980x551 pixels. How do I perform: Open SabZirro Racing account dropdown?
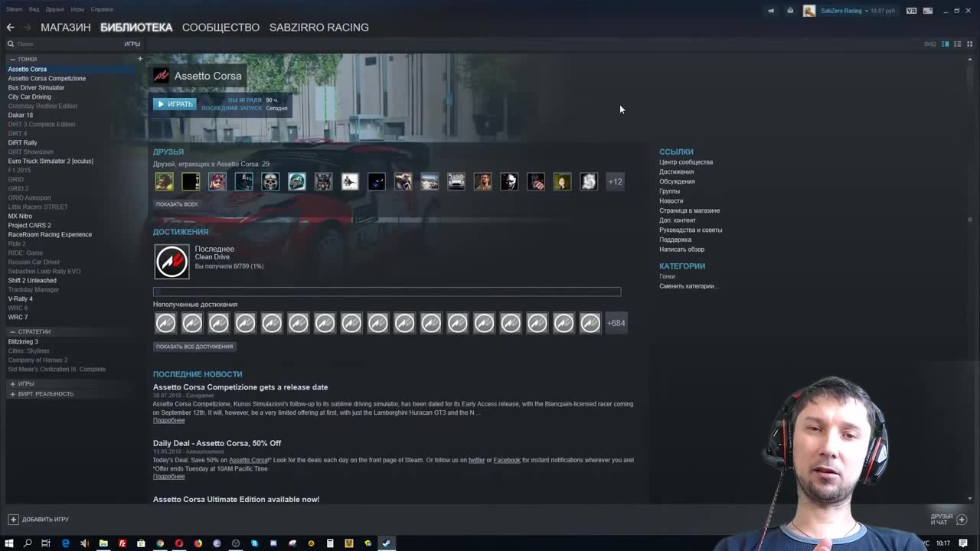pos(844,11)
